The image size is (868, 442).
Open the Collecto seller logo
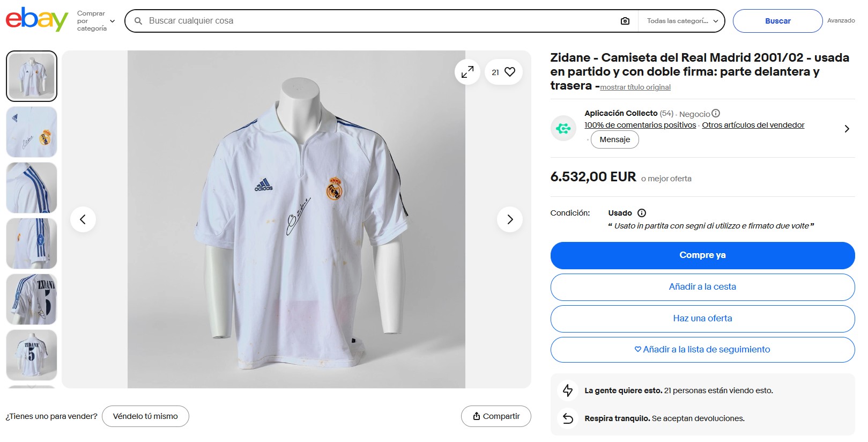pyautogui.click(x=563, y=129)
